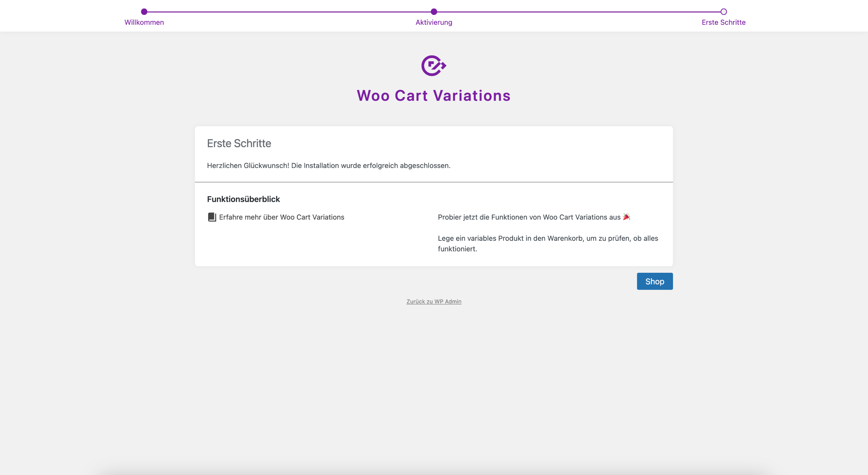The image size is (868, 475).
Task: Click the Willkommen step dot
Action: tap(144, 12)
